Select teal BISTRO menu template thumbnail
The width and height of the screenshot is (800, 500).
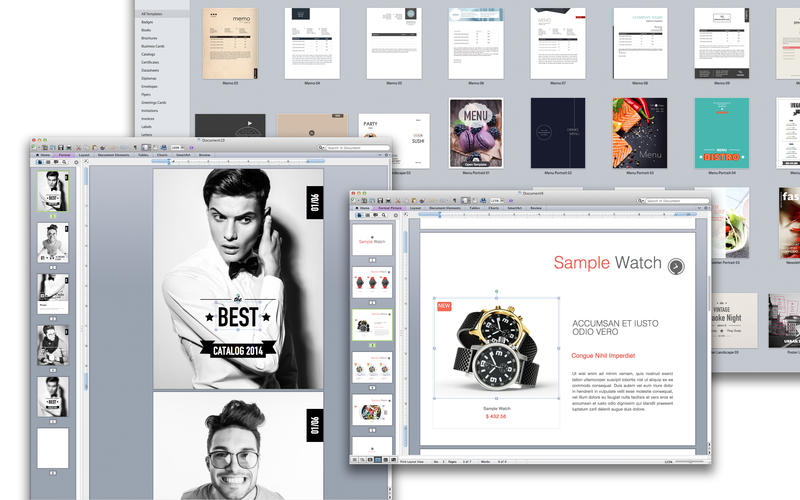721,133
